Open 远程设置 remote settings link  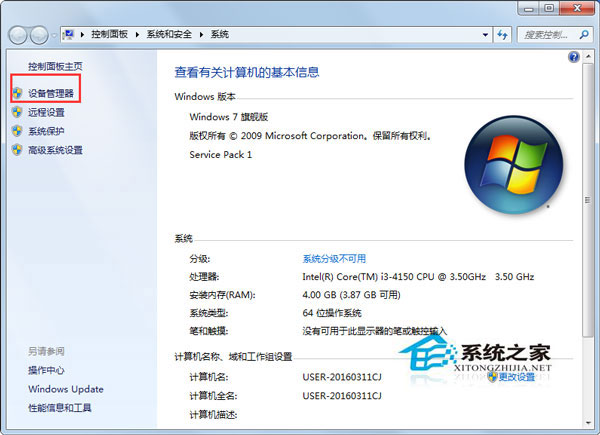pos(46,112)
